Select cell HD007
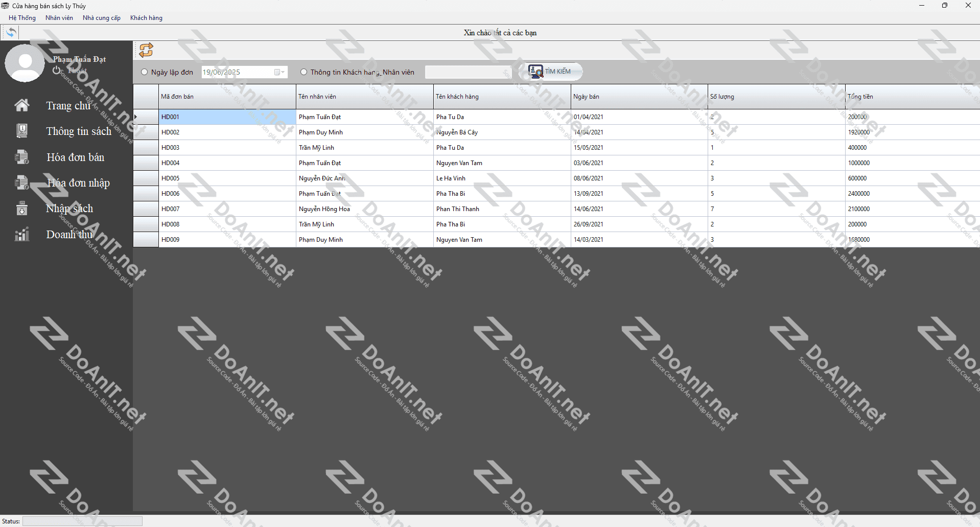980x527 pixels. pos(227,209)
